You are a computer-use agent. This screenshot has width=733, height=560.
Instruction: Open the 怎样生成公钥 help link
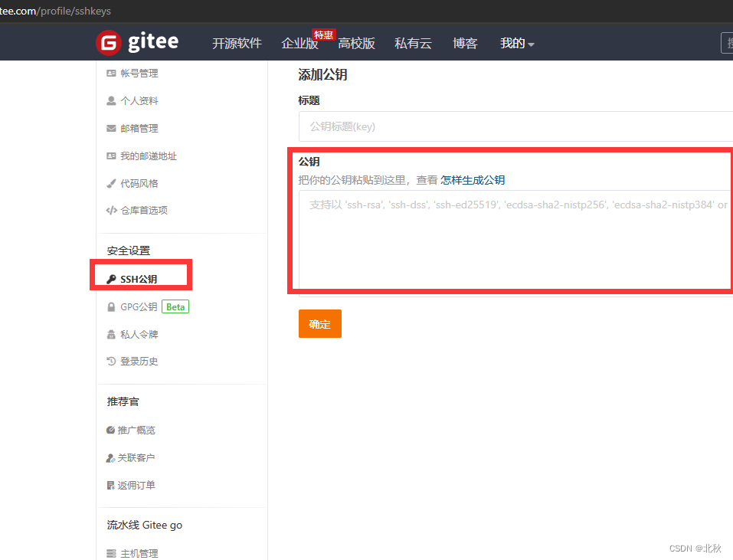pos(471,179)
